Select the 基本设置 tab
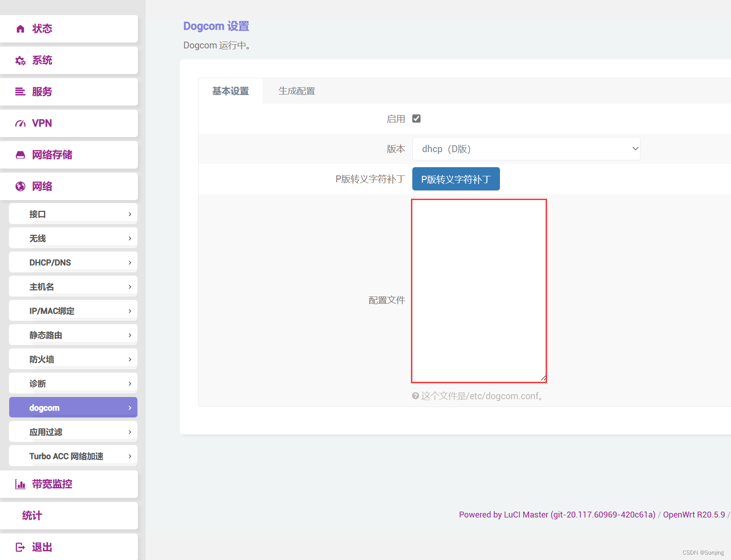The image size is (731, 560). [230, 91]
